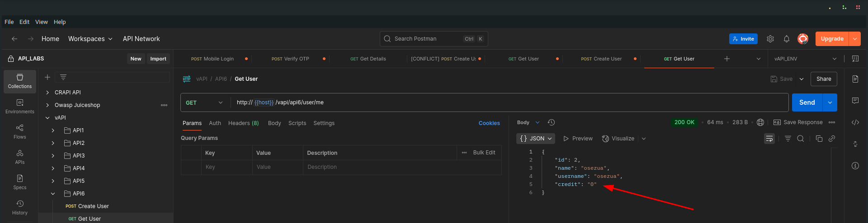
Task: Click the Search Postman field
Action: pos(434,39)
